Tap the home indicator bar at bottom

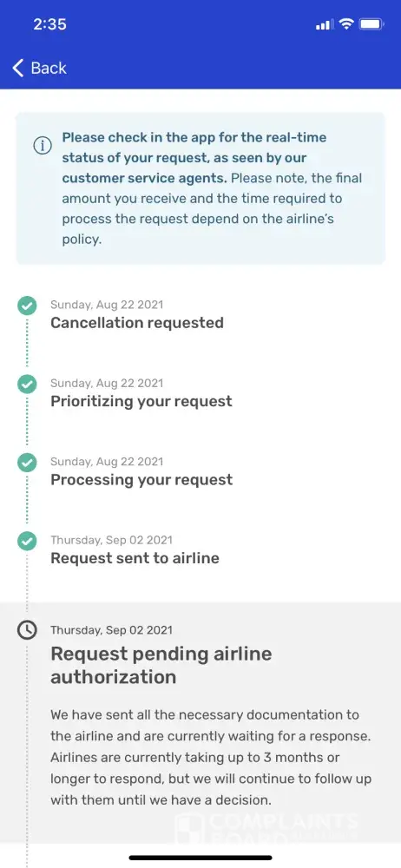point(200,858)
